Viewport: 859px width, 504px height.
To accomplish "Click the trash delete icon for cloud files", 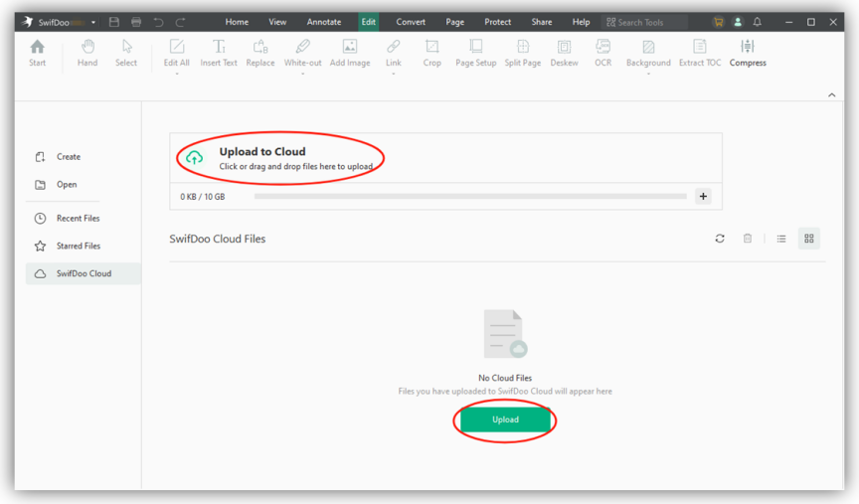I will [x=748, y=239].
